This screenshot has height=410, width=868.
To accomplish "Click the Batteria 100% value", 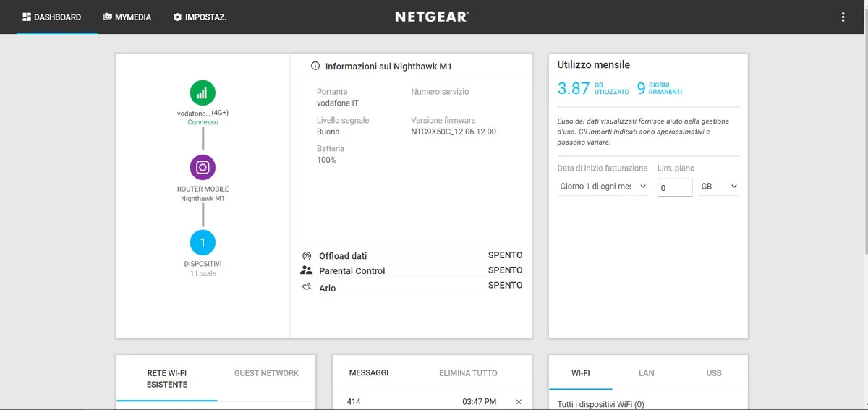I will 326,160.
